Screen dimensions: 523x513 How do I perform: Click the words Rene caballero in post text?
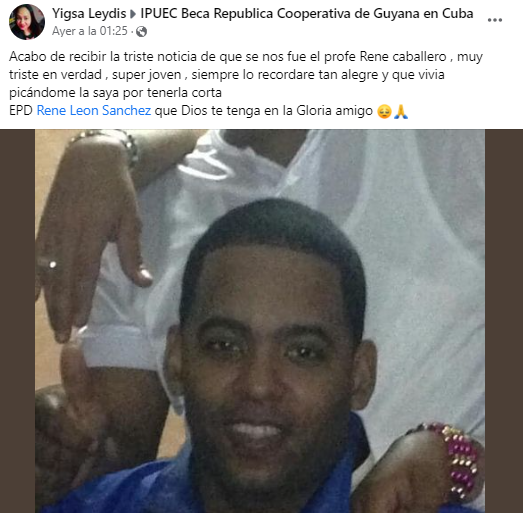tap(403, 57)
